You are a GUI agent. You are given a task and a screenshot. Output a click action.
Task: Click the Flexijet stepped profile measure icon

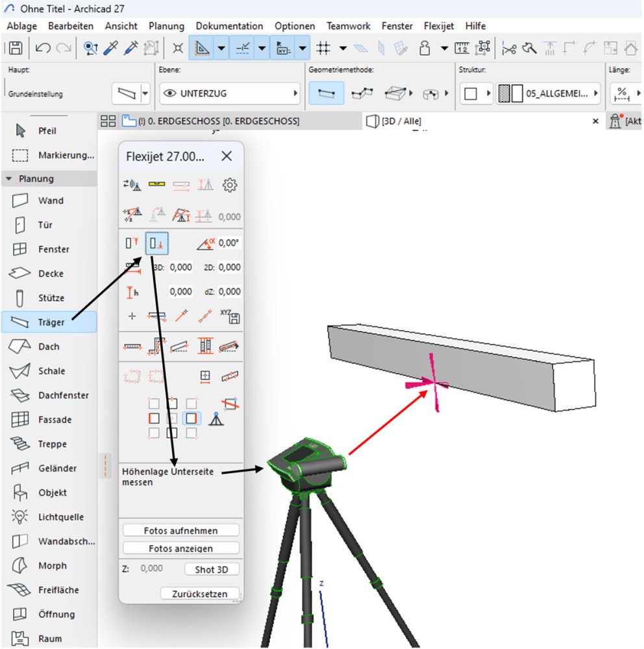pos(157,346)
